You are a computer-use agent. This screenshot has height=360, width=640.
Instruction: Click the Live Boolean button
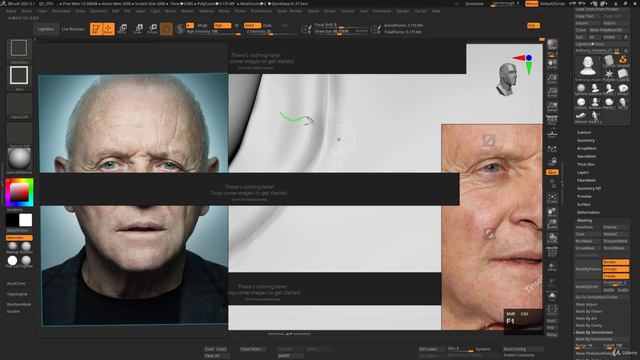(x=73, y=29)
